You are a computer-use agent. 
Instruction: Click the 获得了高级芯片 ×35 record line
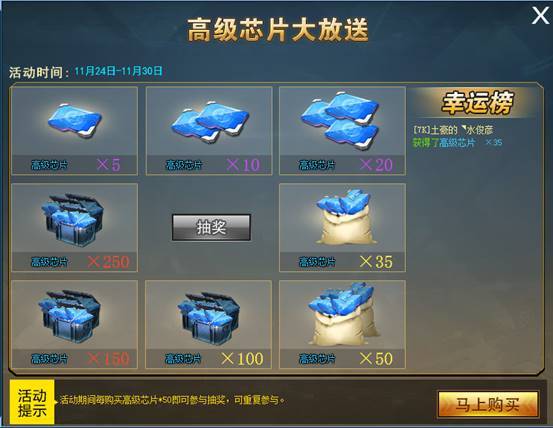coord(457,142)
